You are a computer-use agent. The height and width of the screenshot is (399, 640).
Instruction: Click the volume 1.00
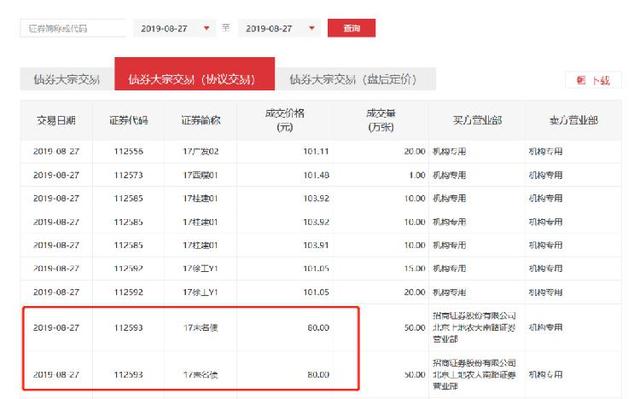[417, 175]
